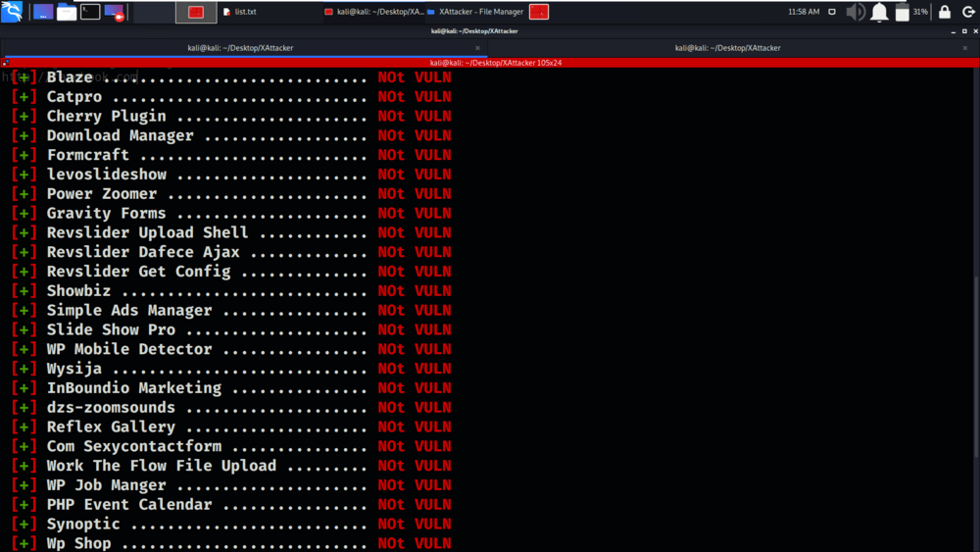Open the Kali dragon applications menu
980x552 pixels.
[12, 11]
